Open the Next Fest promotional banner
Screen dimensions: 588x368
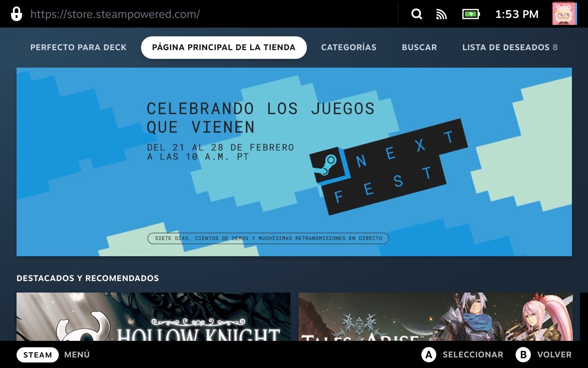pos(294,162)
